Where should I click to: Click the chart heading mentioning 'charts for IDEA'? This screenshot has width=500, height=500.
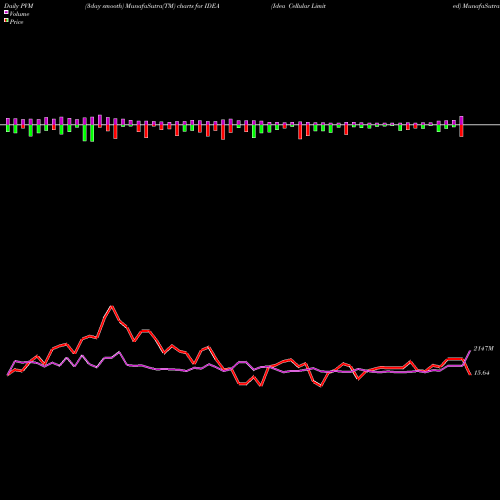[x=152, y=6]
